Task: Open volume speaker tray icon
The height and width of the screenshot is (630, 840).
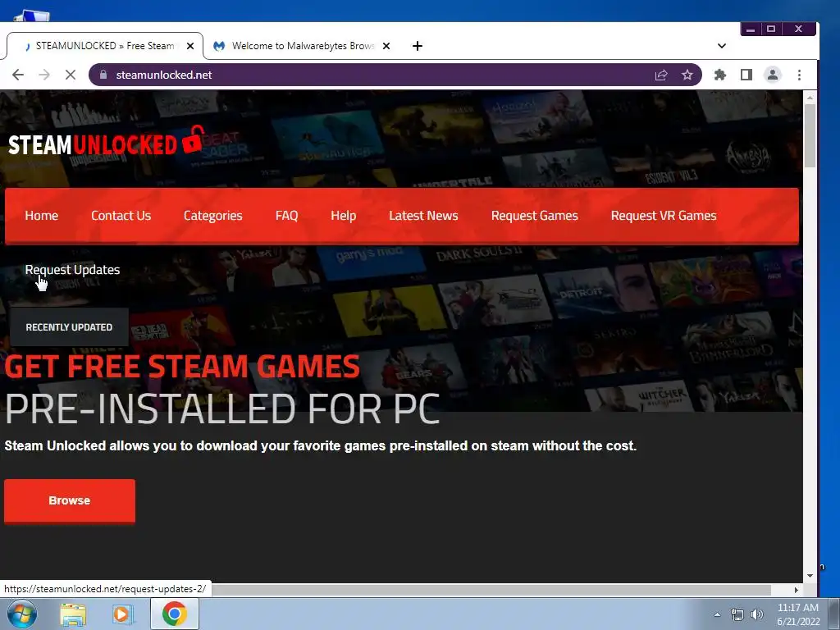Action: click(x=757, y=614)
